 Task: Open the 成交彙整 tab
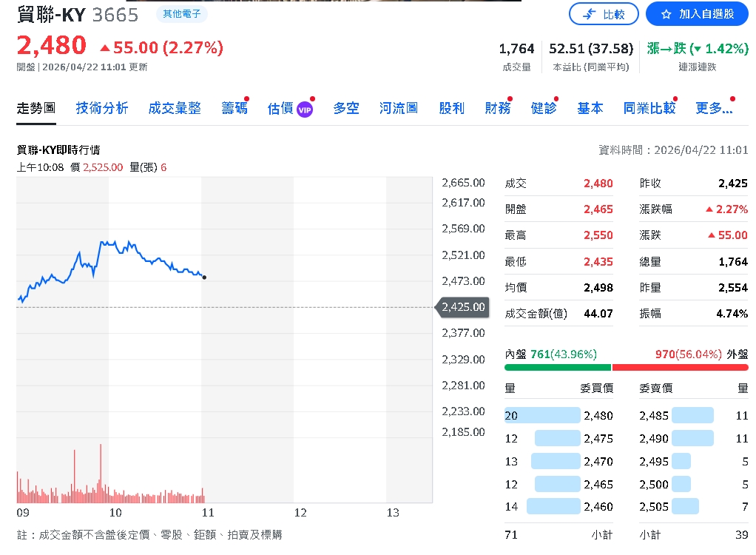click(175, 108)
